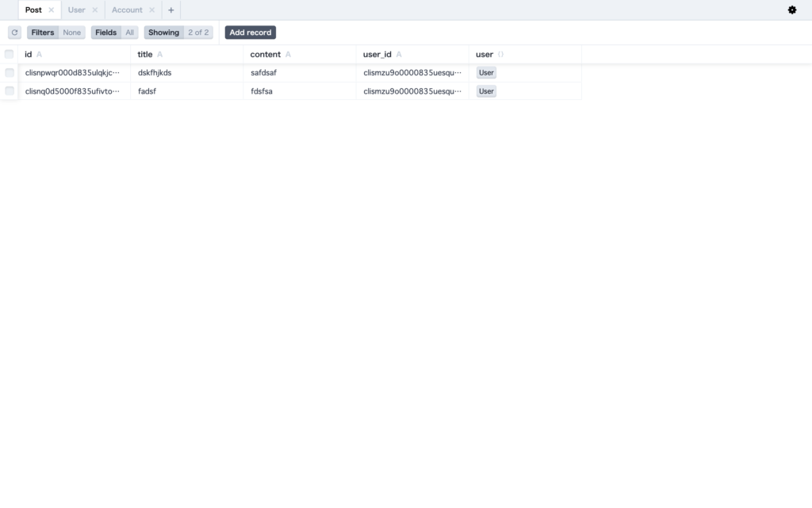Toggle the select all rows checkbox

pos(10,54)
